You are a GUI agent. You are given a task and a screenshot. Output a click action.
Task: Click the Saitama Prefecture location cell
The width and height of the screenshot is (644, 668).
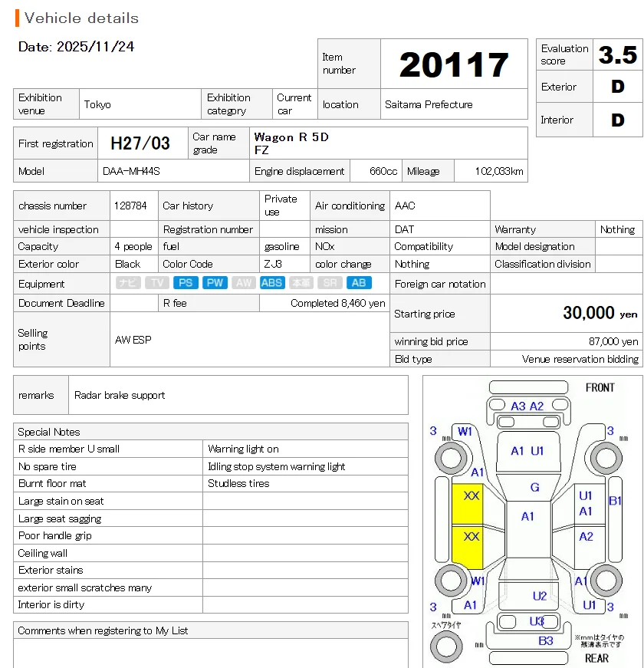pos(454,104)
